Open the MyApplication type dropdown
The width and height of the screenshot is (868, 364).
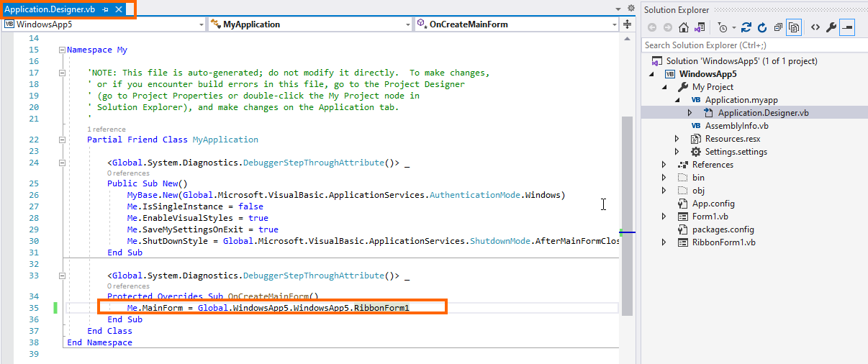(x=408, y=24)
